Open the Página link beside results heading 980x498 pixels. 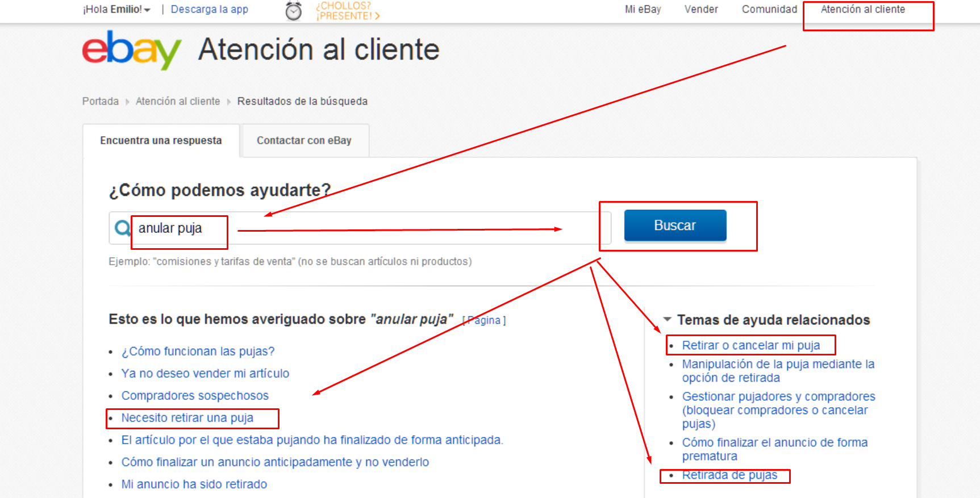484,320
